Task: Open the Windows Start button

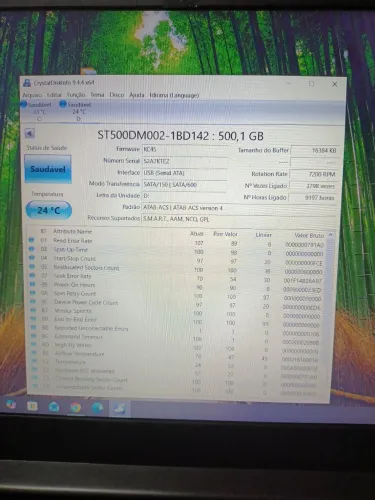Action: 11,404
